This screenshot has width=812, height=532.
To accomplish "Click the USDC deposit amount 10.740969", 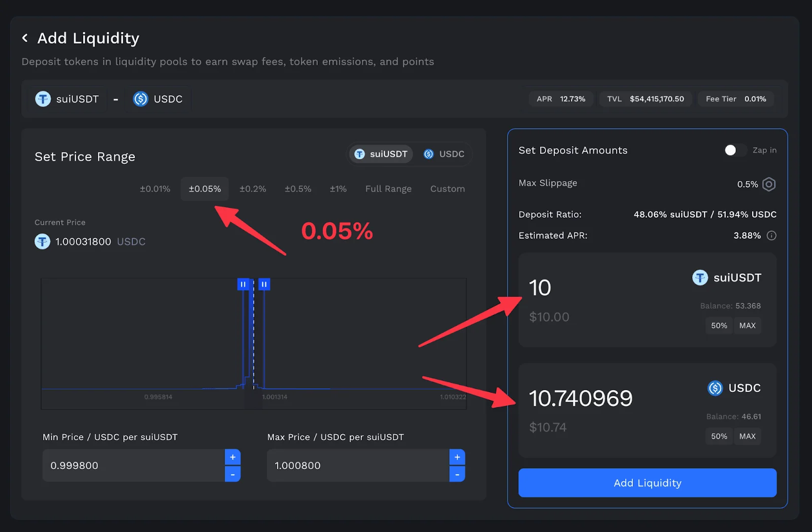I will tap(581, 398).
